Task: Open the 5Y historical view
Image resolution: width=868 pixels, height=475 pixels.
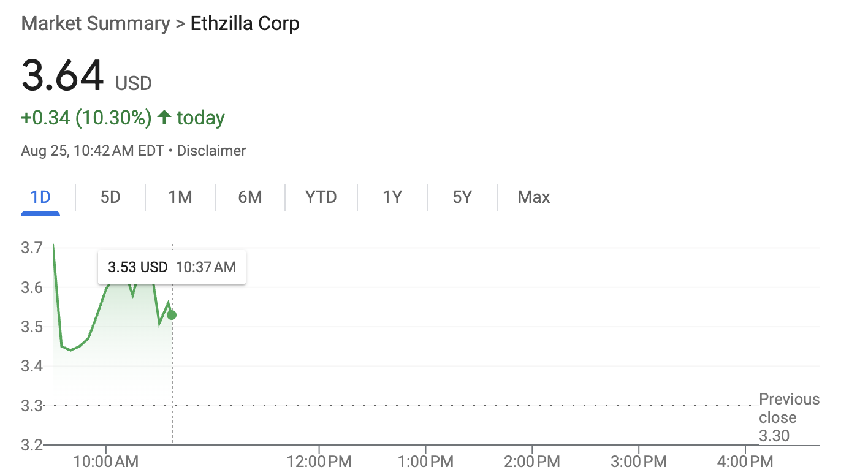Action: click(x=462, y=197)
